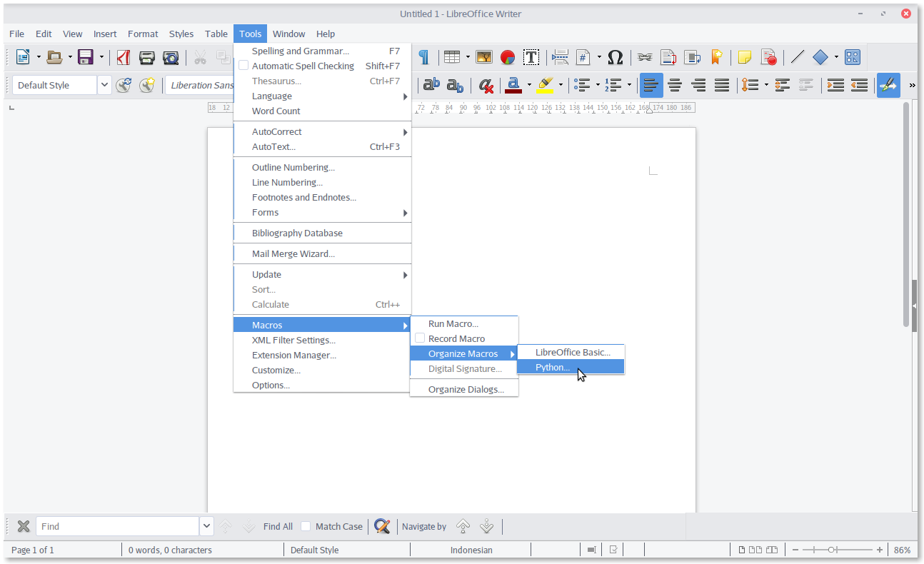
Task: Click the New Style icon
Action: click(147, 85)
